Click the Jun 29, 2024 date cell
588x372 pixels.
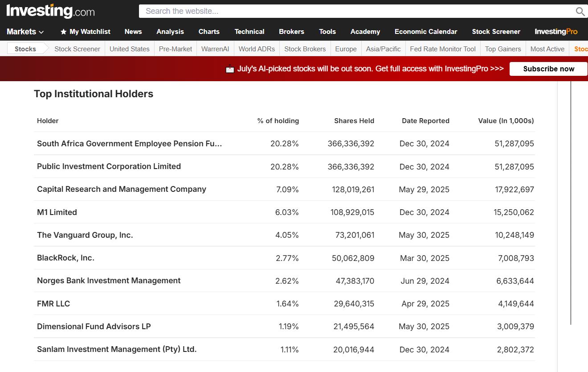425,281
